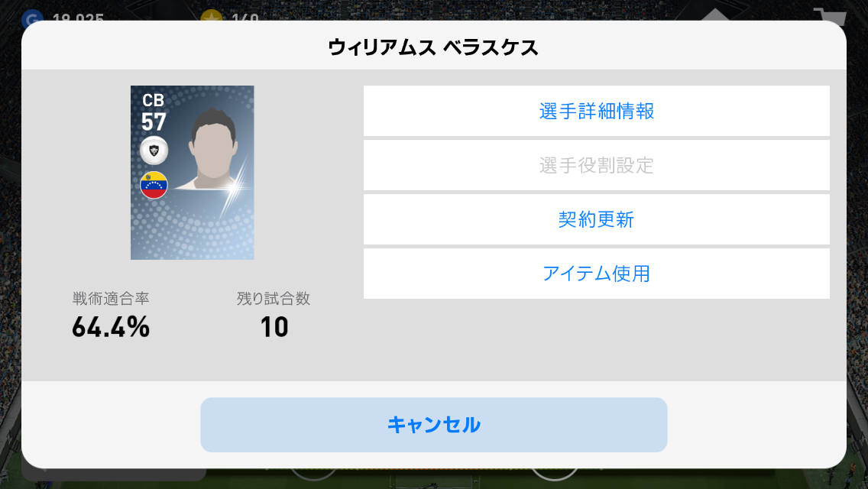Select アイテム使用 to use an item
Image resolution: width=868 pixels, height=489 pixels.
tap(596, 274)
